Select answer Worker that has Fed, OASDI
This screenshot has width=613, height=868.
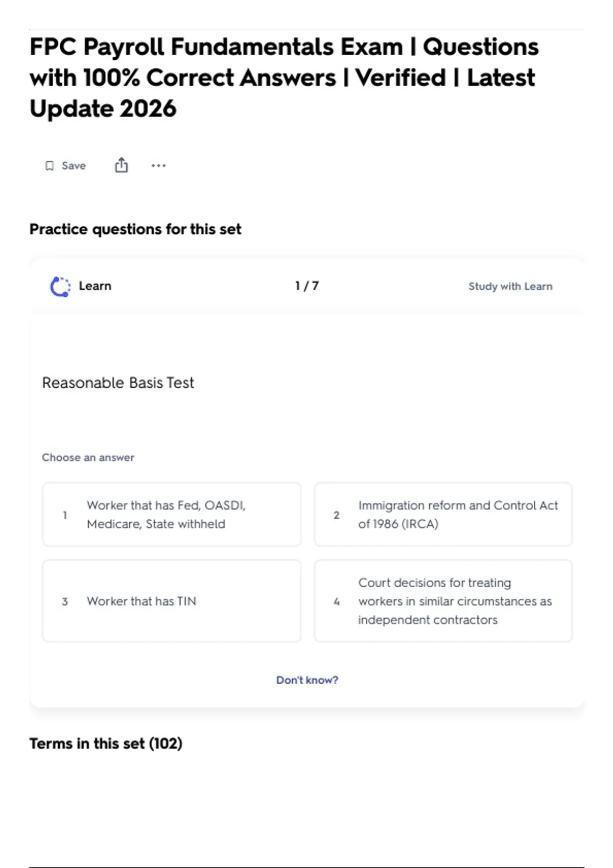[x=172, y=514]
